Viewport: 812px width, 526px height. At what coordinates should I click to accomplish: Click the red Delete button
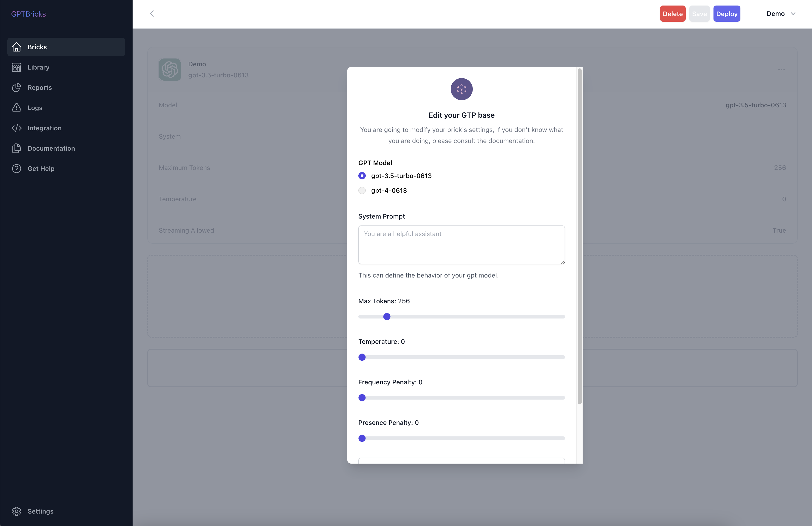coord(673,14)
